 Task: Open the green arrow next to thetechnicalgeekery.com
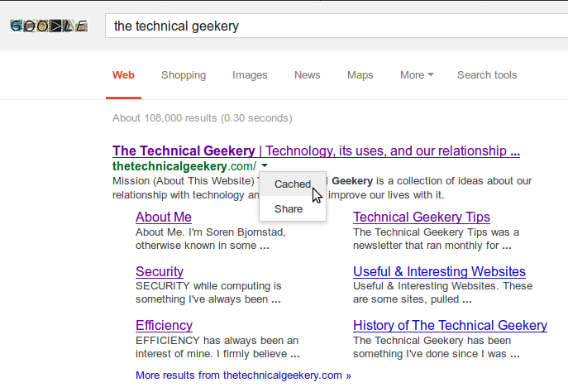tap(265, 165)
